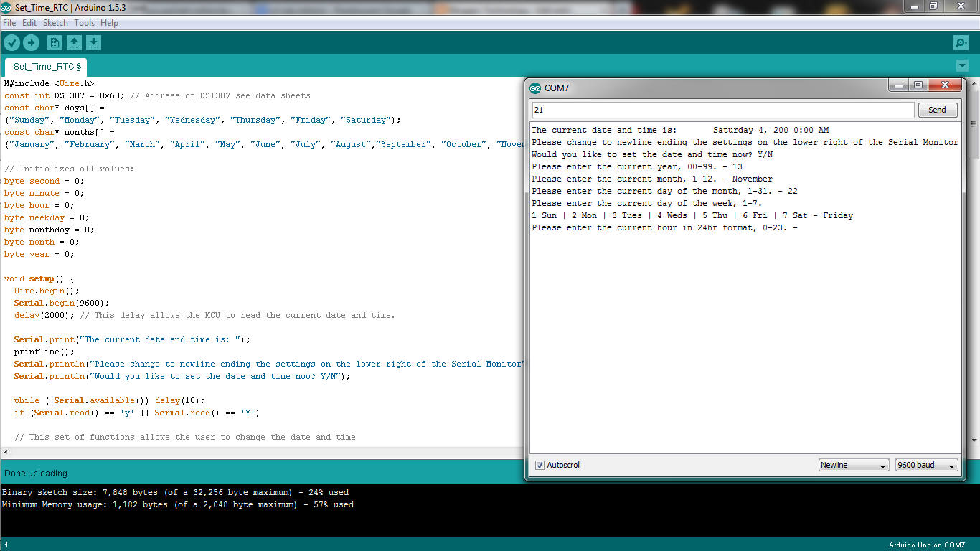Open the Serial Monitor magnifier icon
This screenshot has height=551, width=980.
click(x=961, y=43)
